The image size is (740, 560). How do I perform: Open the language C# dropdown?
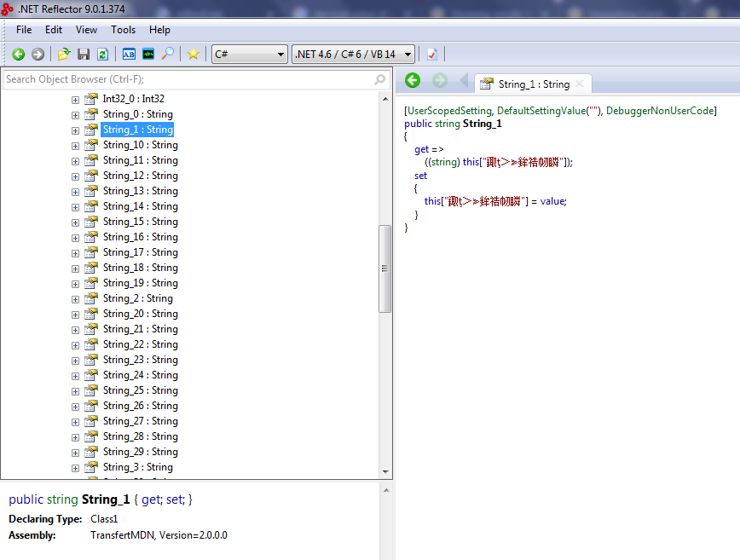(x=250, y=55)
